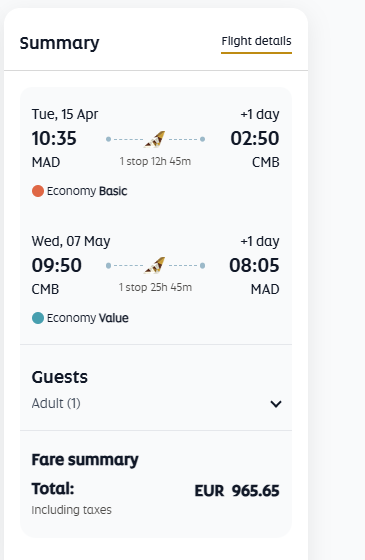This screenshot has height=560, width=365.
Task: Click the 1 stop 25h 45m label
Action: (155, 288)
